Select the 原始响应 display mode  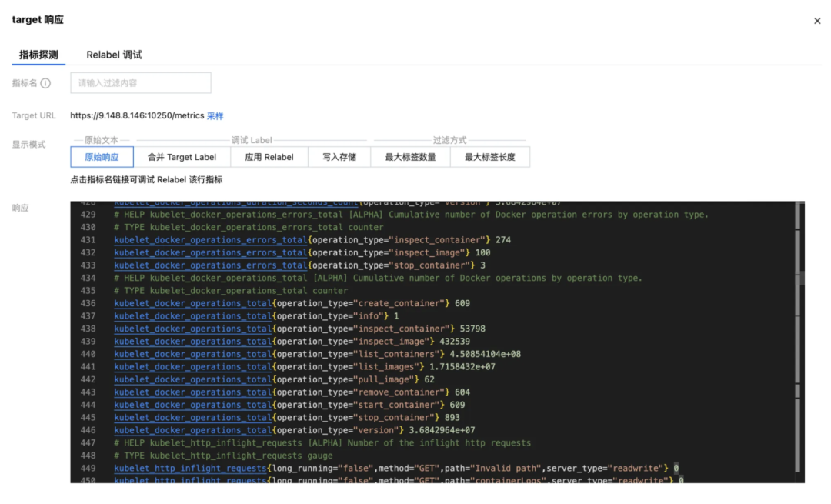(x=102, y=157)
